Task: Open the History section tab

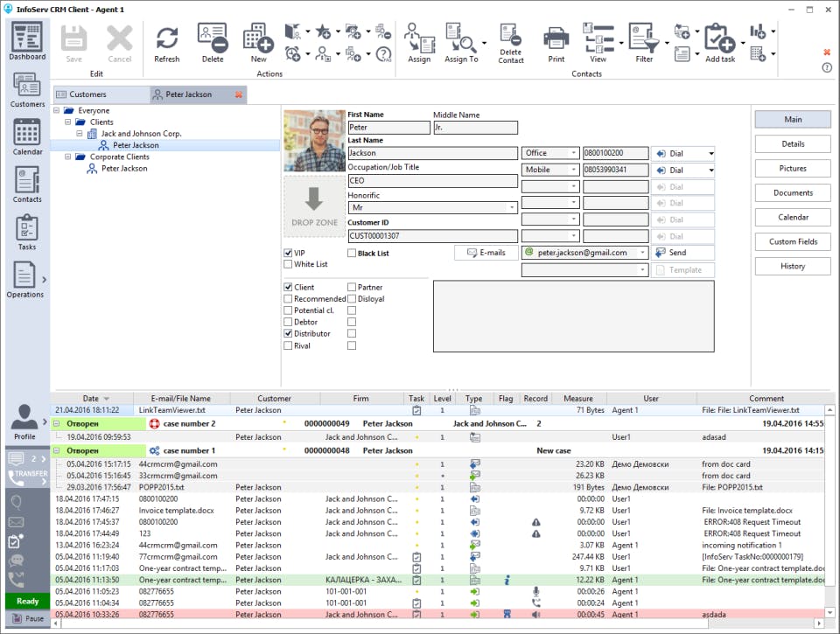Action: pyautogui.click(x=793, y=266)
